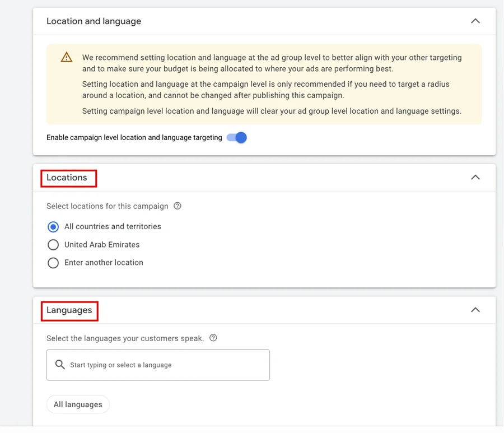Open the help icon beside languages customers speak
This screenshot has height=433, width=504.
[x=213, y=338]
